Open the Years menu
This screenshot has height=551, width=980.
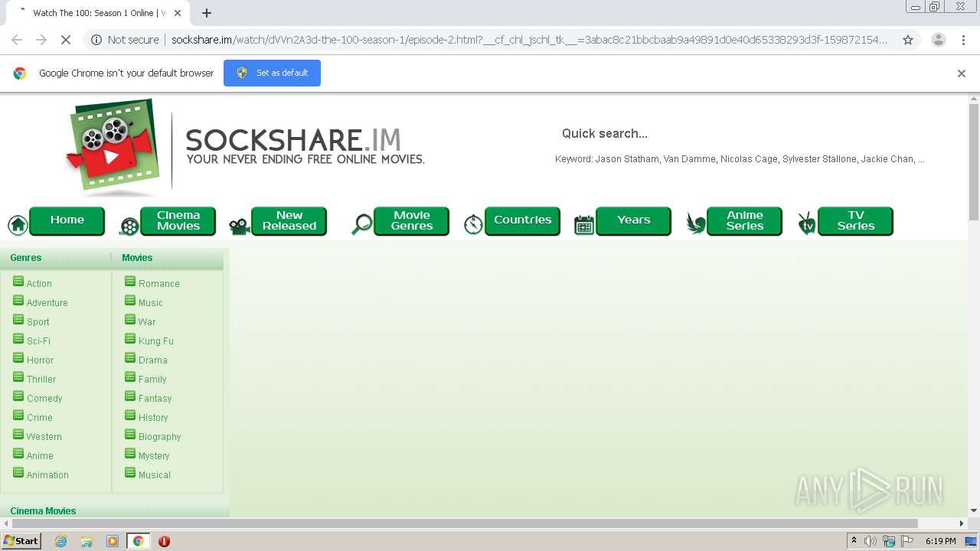pyautogui.click(x=634, y=221)
